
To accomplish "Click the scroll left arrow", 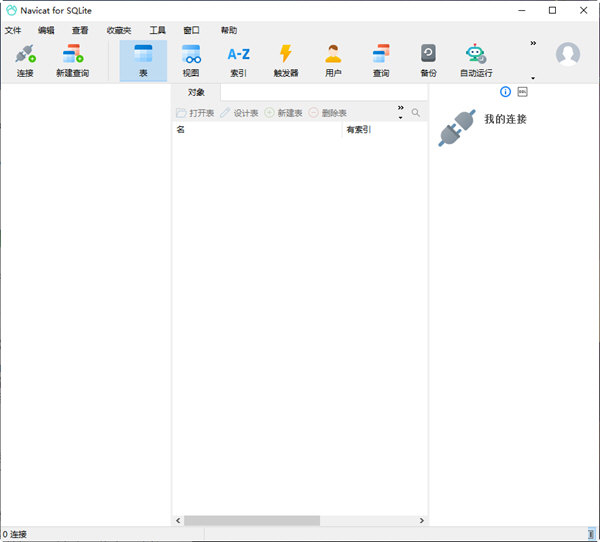I will (178, 521).
